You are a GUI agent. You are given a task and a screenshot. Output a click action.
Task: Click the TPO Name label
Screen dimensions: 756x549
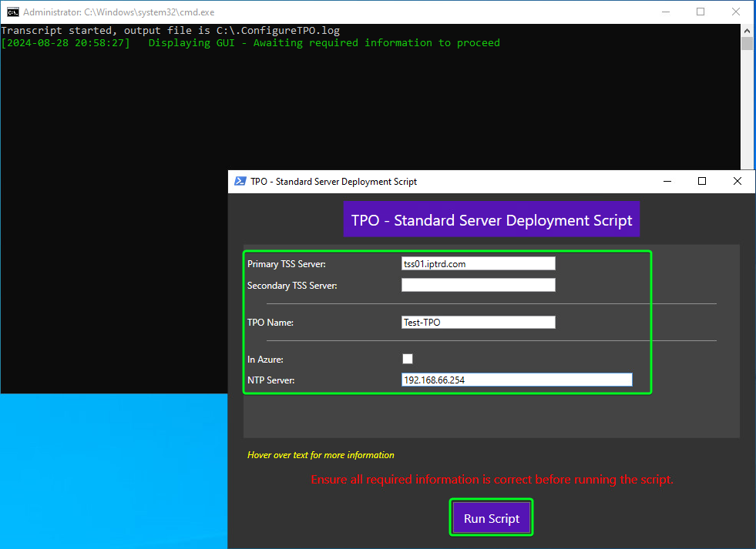pos(270,323)
